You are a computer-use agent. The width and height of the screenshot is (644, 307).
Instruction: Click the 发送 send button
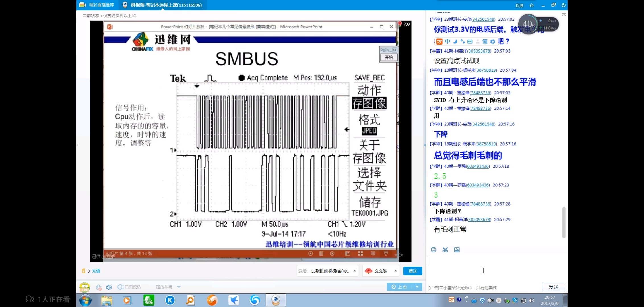553,287
